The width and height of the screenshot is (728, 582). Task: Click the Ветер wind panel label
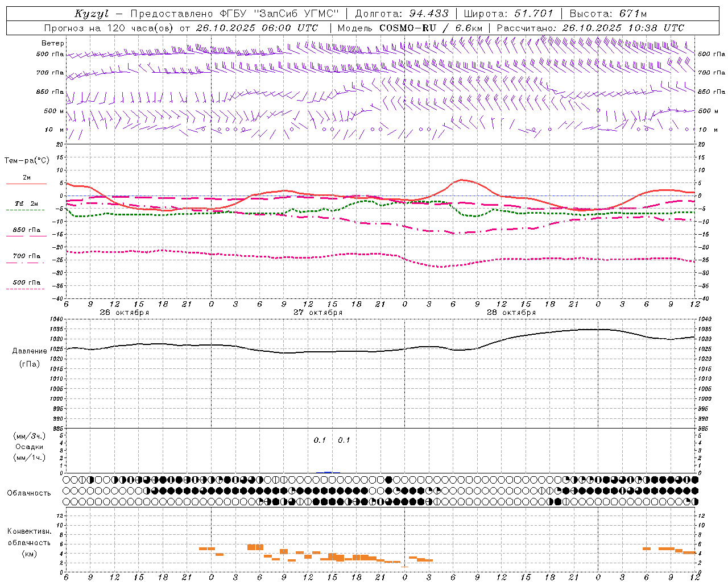click(53, 43)
